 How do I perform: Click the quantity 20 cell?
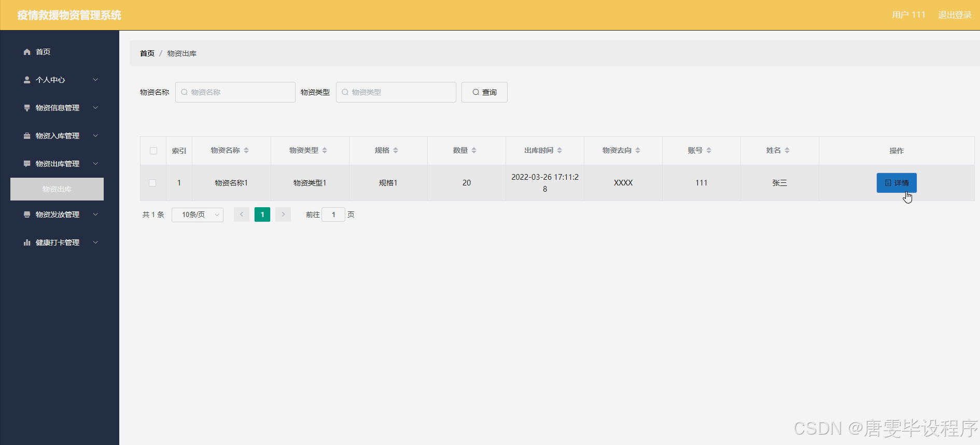click(467, 183)
